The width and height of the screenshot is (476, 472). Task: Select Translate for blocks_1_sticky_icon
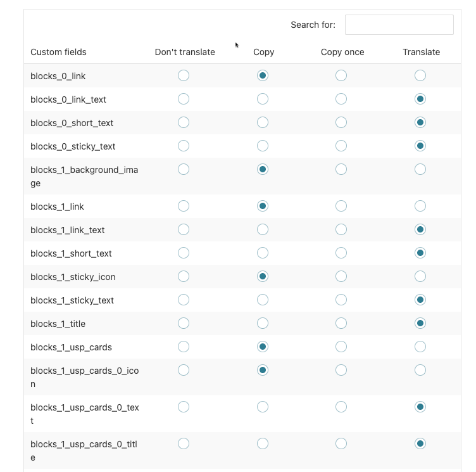point(420,276)
